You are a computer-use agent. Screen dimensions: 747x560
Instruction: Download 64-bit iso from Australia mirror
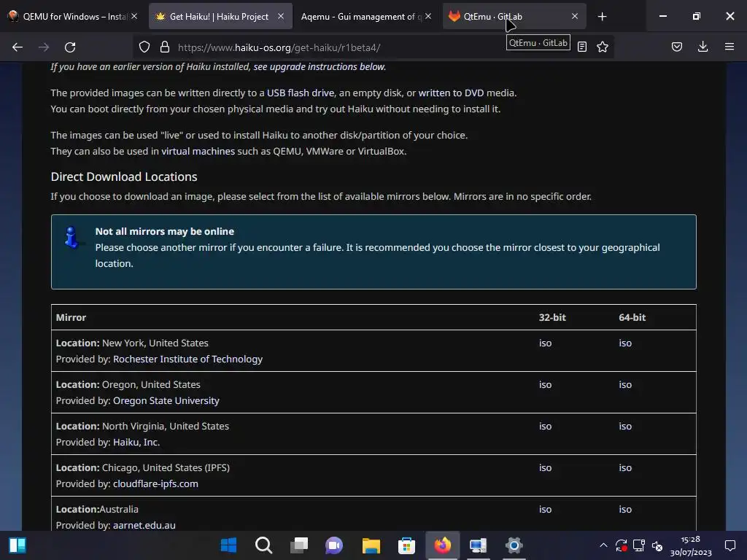point(625,509)
